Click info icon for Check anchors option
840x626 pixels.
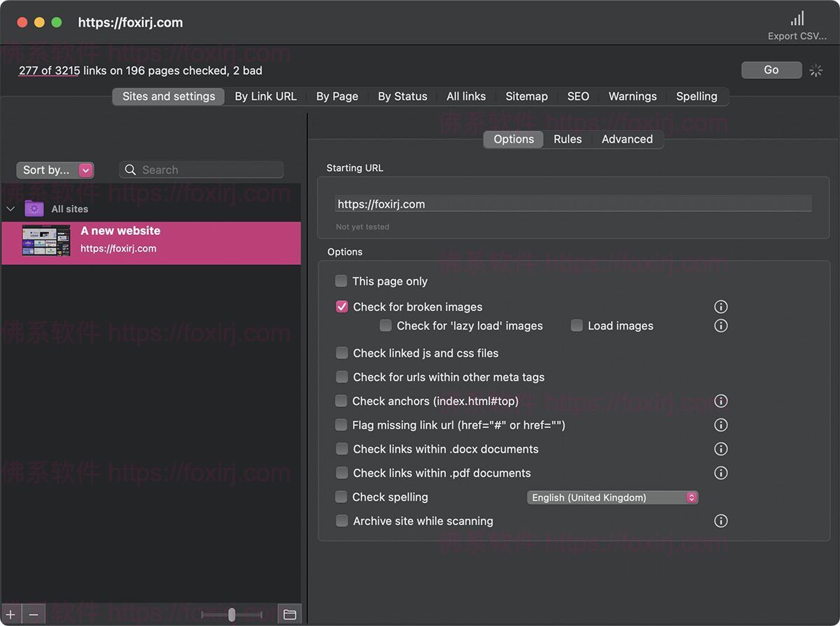coord(720,401)
